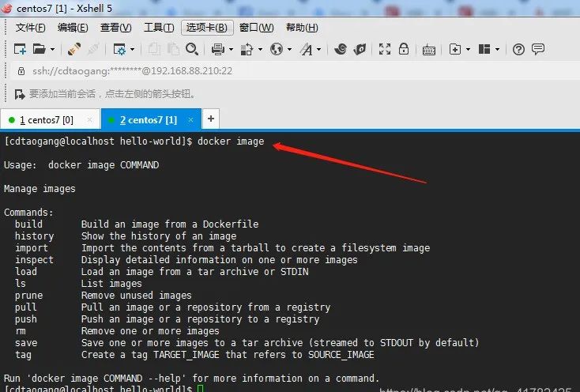580x392 pixels.
Task: Click the file transfer icon
Action: 247,49
